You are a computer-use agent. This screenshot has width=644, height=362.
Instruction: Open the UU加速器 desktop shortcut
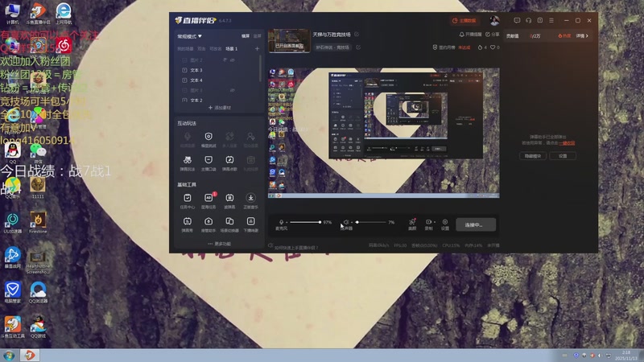(x=13, y=223)
